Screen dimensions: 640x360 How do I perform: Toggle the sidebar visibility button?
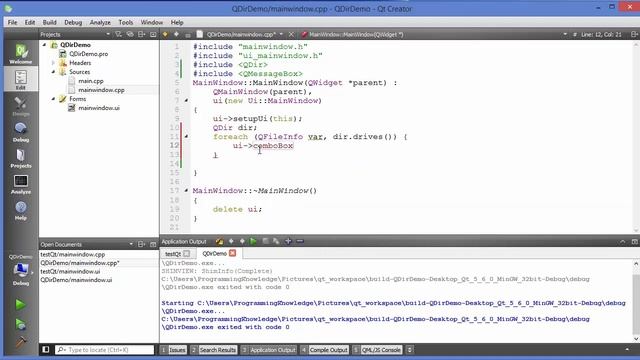[46, 349]
